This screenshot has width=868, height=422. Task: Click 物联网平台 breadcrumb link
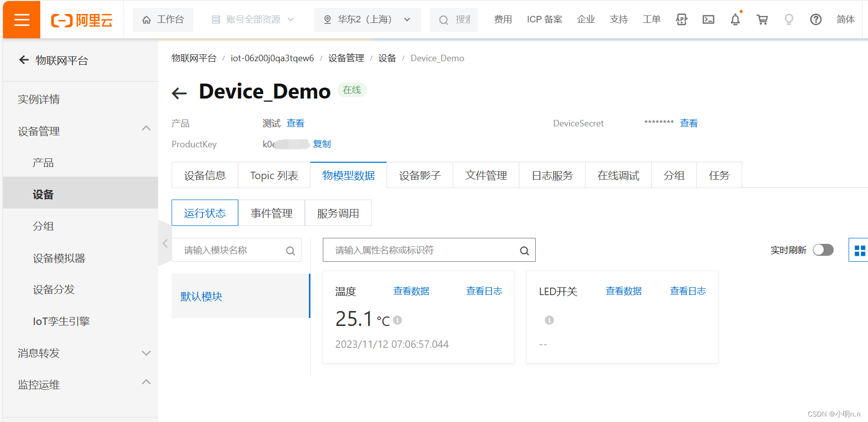[x=194, y=58]
